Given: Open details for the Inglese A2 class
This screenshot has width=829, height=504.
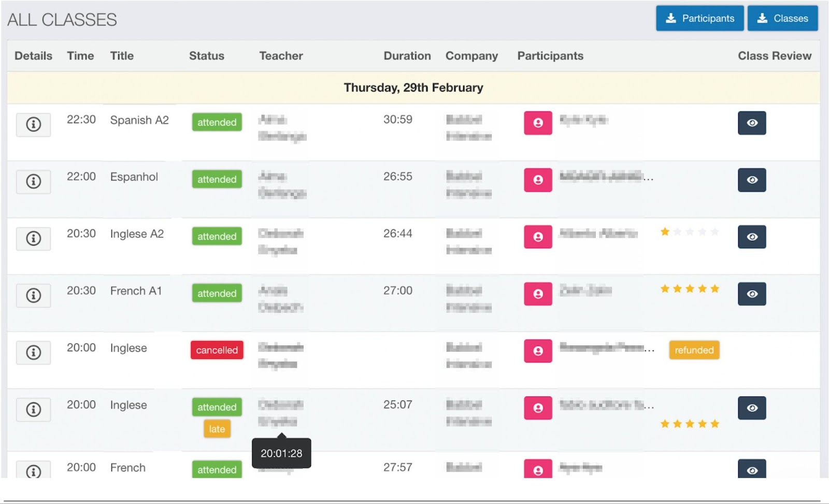Looking at the screenshot, I should [x=33, y=238].
